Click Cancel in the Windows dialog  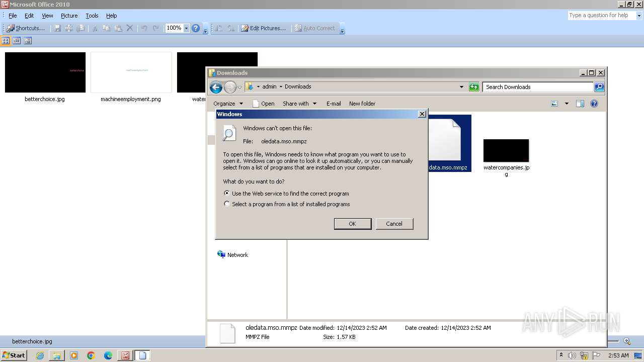pyautogui.click(x=394, y=224)
